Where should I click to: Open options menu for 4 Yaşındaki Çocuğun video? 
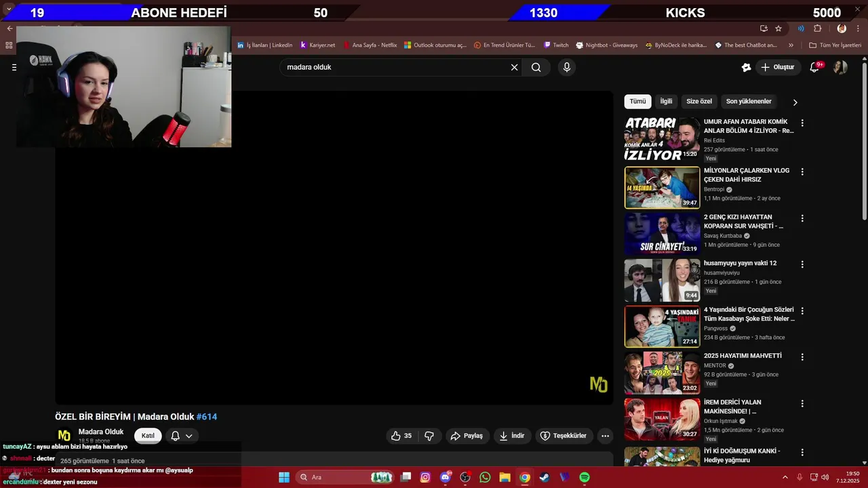coord(802,311)
